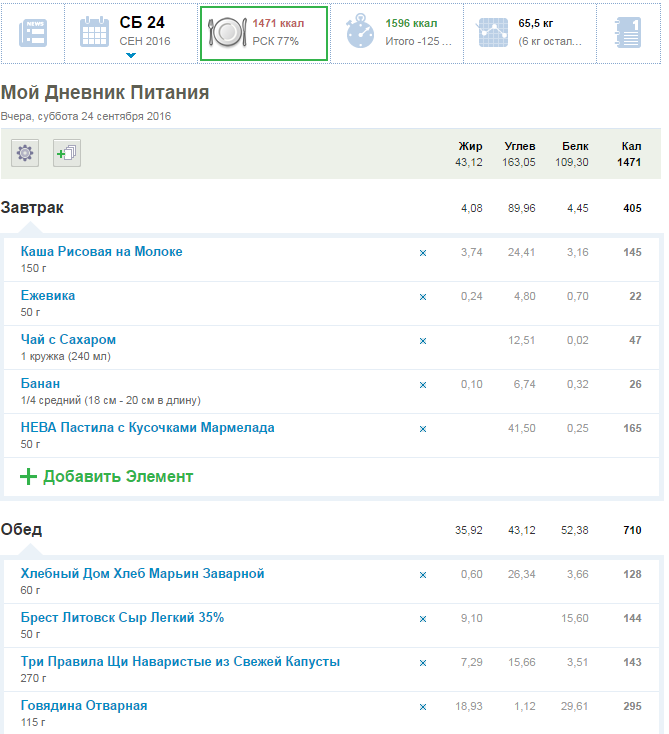The image size is (669, 734).
Task: Remove Чай с Сахаром from breakfast
Action: click(x=422, y=341)
